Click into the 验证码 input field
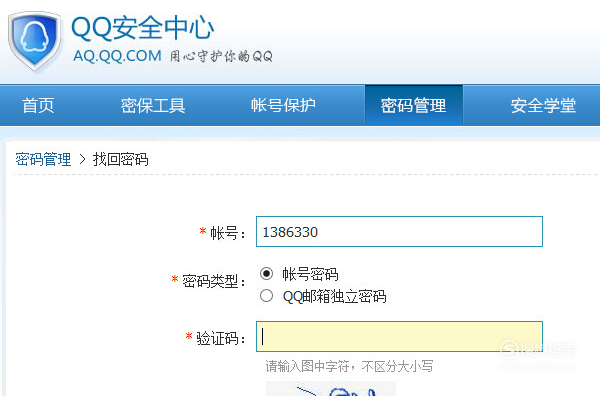 click(x=399, y=337)
